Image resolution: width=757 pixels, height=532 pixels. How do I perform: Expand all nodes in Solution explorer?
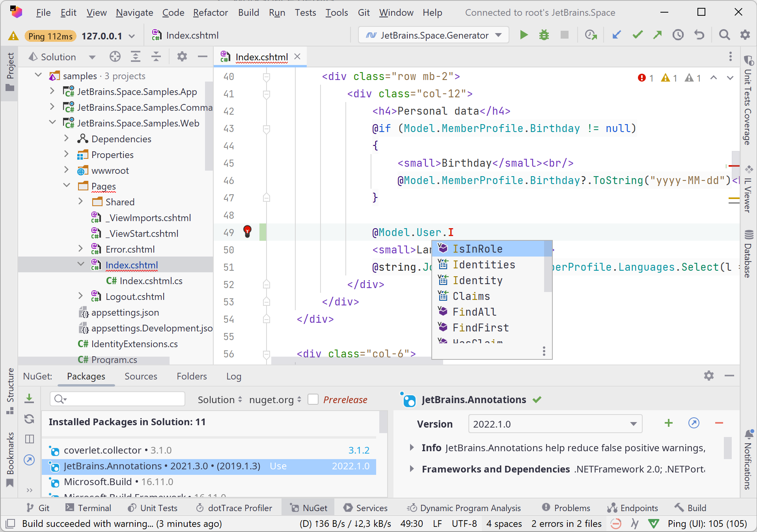point(136,57)
